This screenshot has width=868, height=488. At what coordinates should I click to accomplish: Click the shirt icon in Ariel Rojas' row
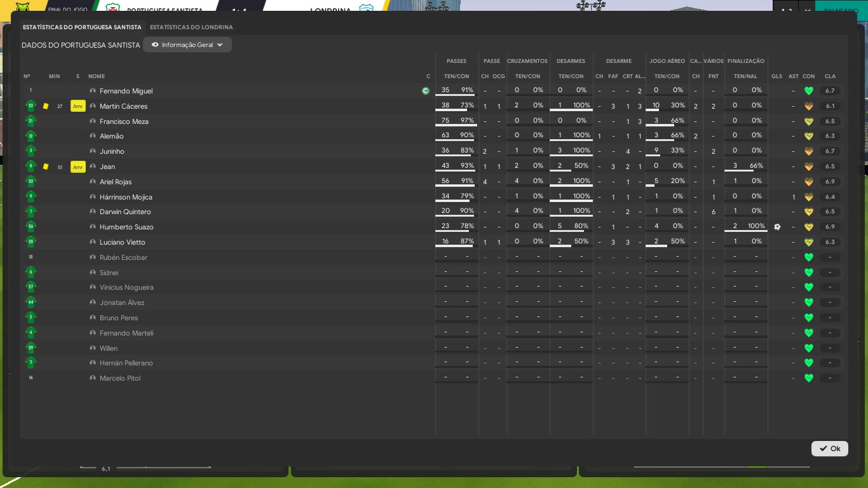pyautogui.click(x=31, y=182)
